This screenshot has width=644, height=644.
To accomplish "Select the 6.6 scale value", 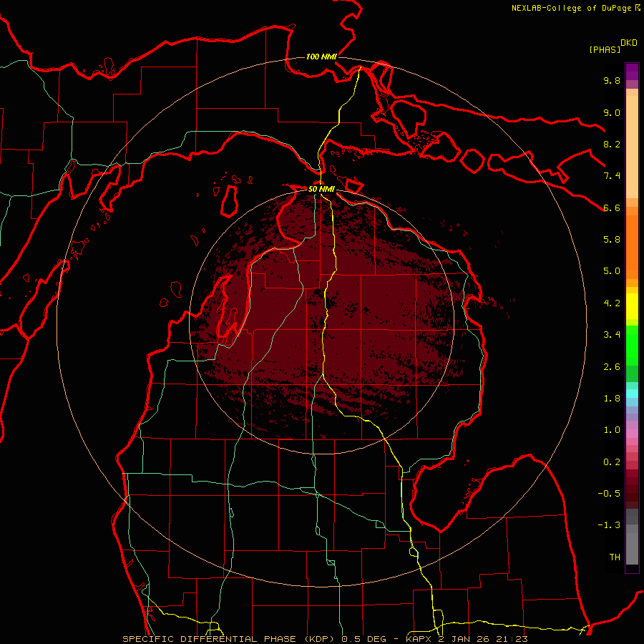I will coord(612,208).
